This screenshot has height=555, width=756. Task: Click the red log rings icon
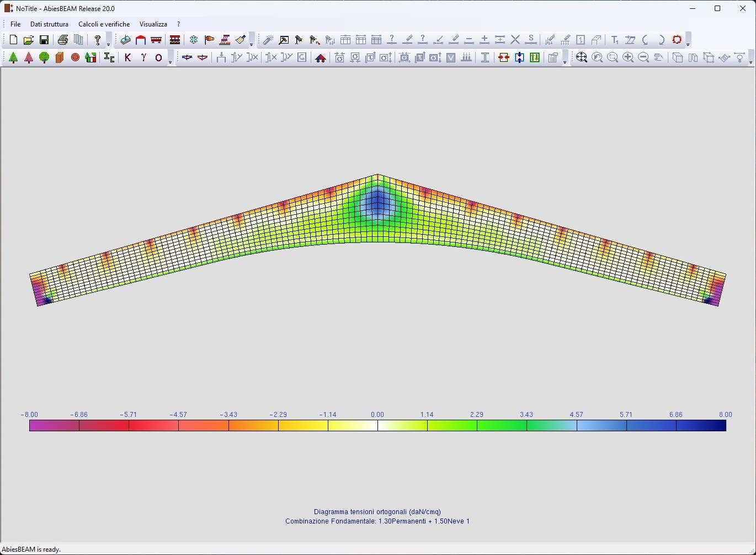[75, 57]
